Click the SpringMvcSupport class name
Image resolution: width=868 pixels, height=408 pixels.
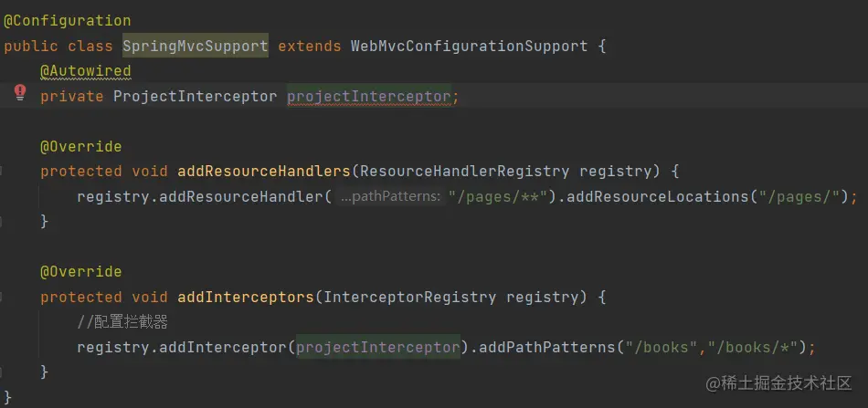pos(195,46)
